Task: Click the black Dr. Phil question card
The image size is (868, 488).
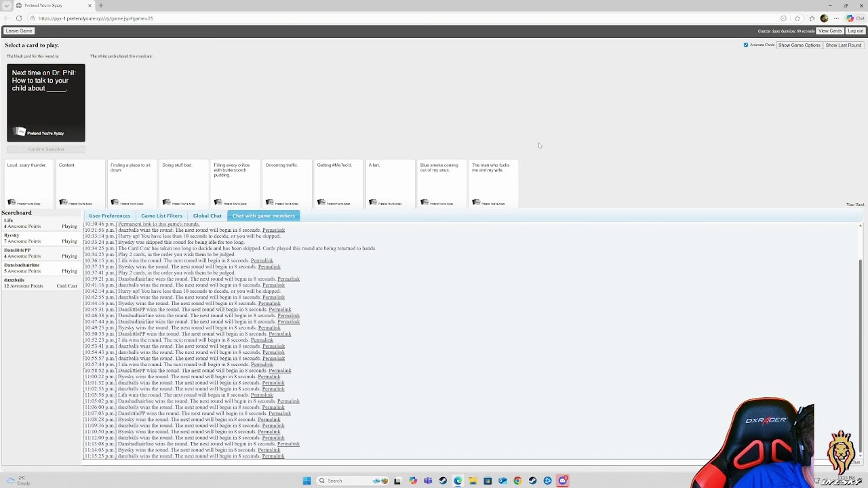Action: pyautogui.click(x=46, y=102)
